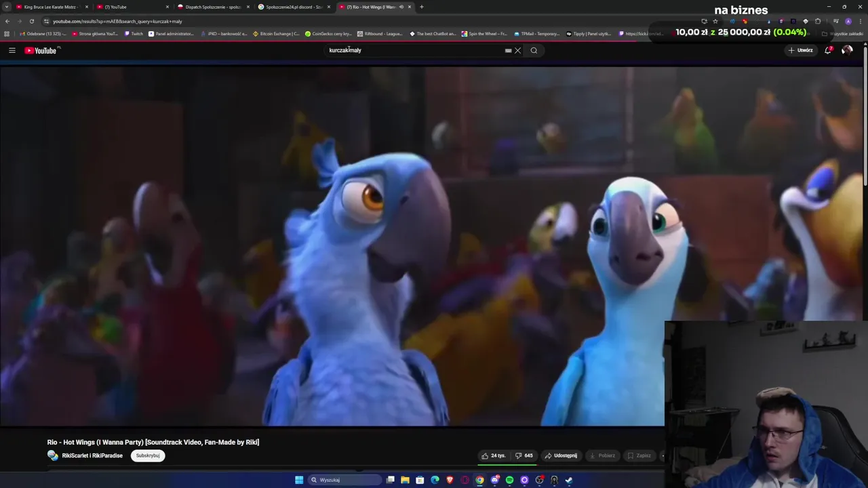Viewport: 868px width, 488px height.
Task: Open the RikiScarlet i RikiParadise channel link
Action: point(92,455)
